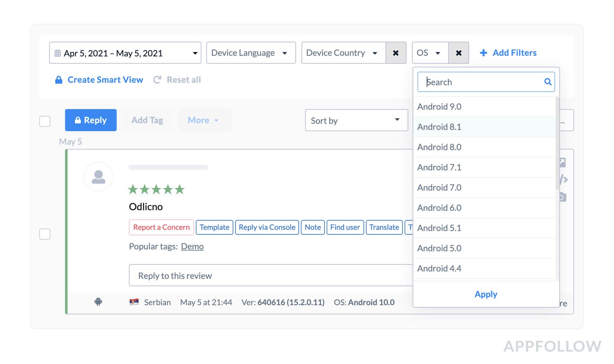The height and width of the screenshot is (364, 614).
Task: Check the box for the Odlicno review
Action: click(45, 234)
